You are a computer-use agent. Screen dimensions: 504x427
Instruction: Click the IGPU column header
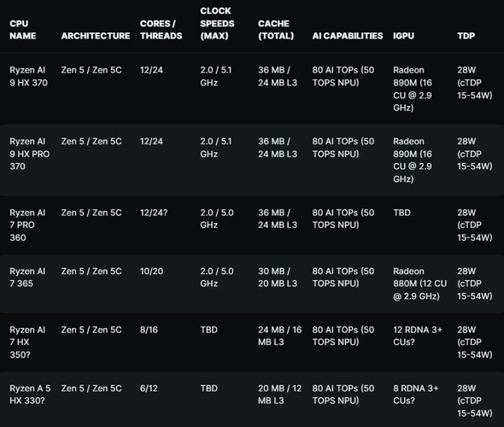pyautogui.click(x=403, y=36)
